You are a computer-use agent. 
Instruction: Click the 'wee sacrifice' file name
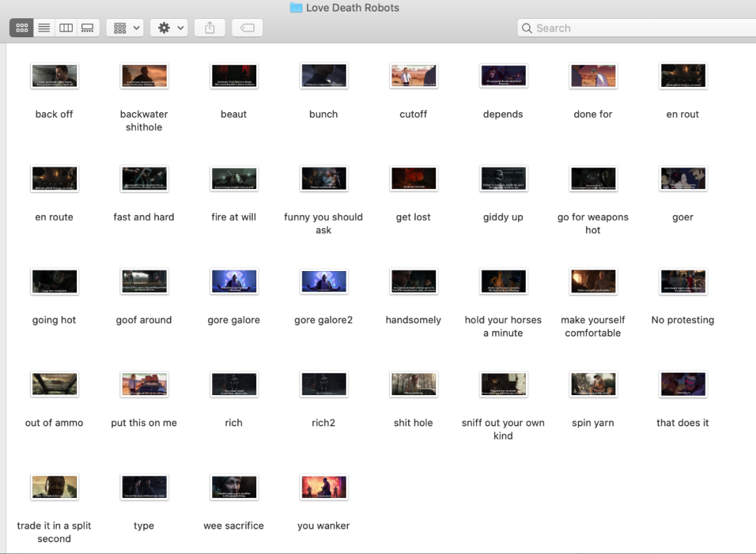click(234, 526)
